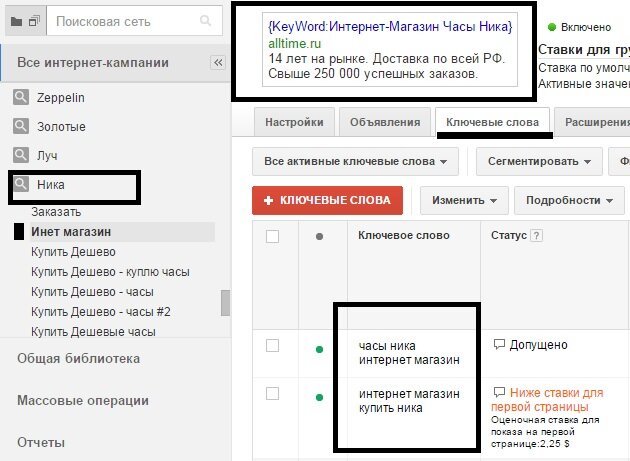The height and width of the screenshot is (461, 630).
Task: Click the alltime.ru URL in the ad preview
Action: (295, 43)
